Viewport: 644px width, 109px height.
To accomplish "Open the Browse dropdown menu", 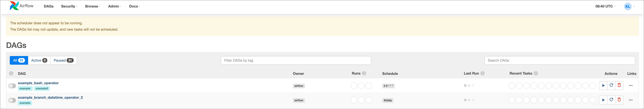I will click(93, 6).
